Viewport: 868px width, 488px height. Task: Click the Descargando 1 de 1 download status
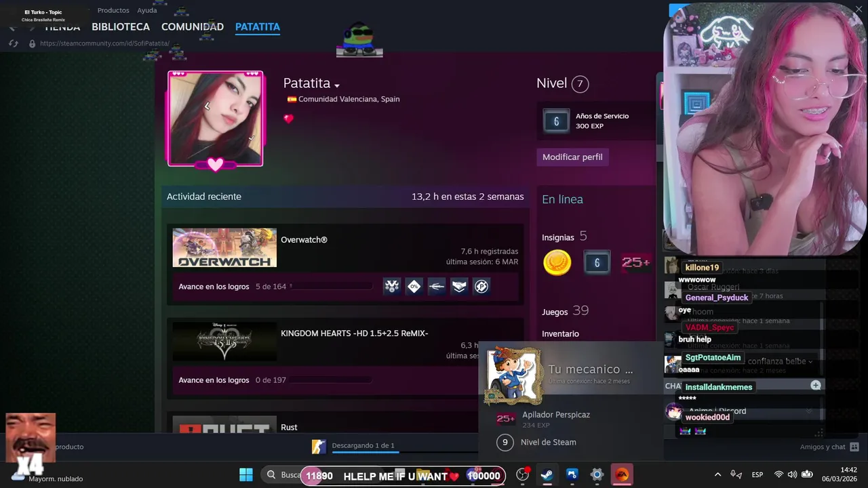[363, 445]
